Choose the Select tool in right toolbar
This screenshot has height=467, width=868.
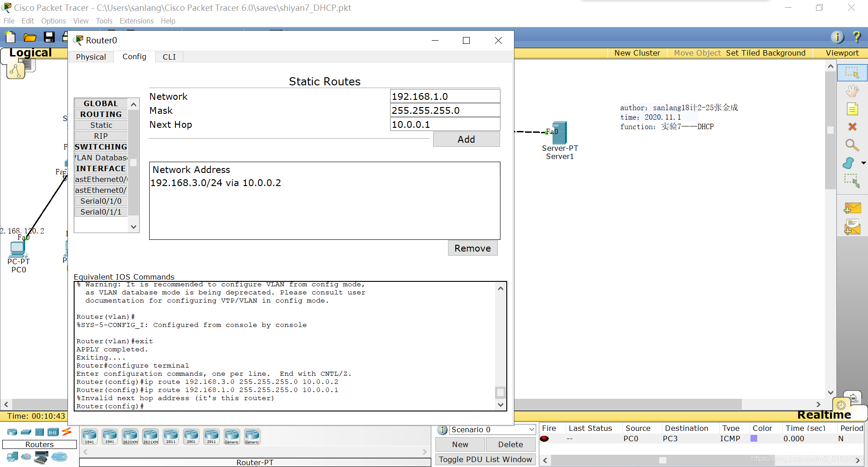pyautogui.click(x=852, y=73)
